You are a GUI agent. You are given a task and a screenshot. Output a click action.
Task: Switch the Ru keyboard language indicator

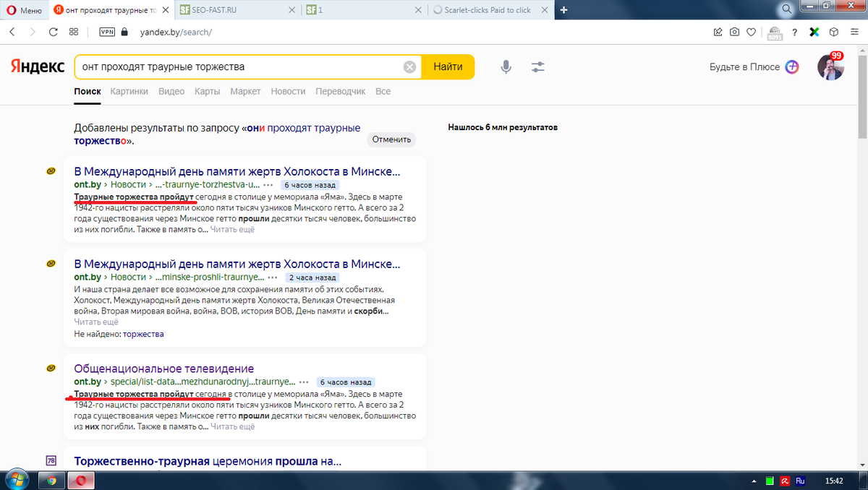[800, 481]
